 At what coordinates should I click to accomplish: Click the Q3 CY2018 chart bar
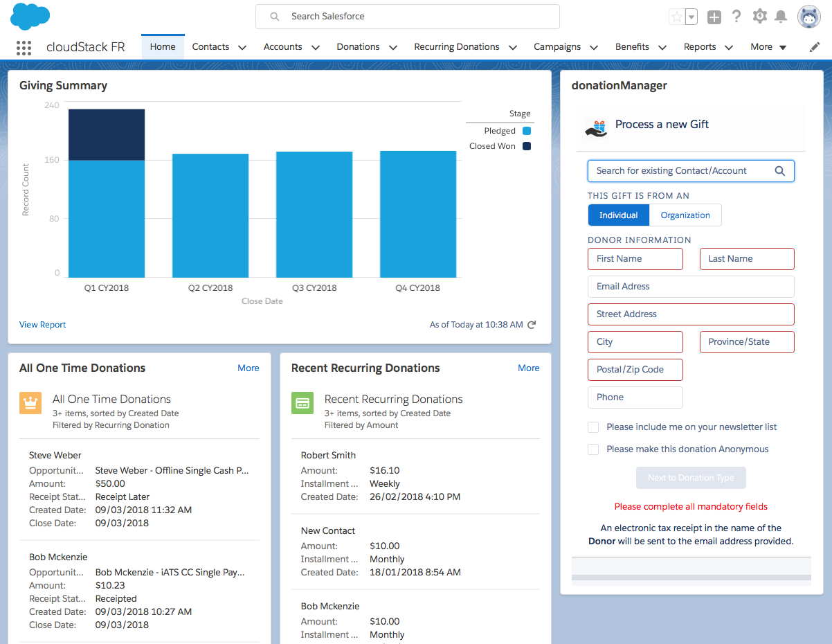(314, 215)
